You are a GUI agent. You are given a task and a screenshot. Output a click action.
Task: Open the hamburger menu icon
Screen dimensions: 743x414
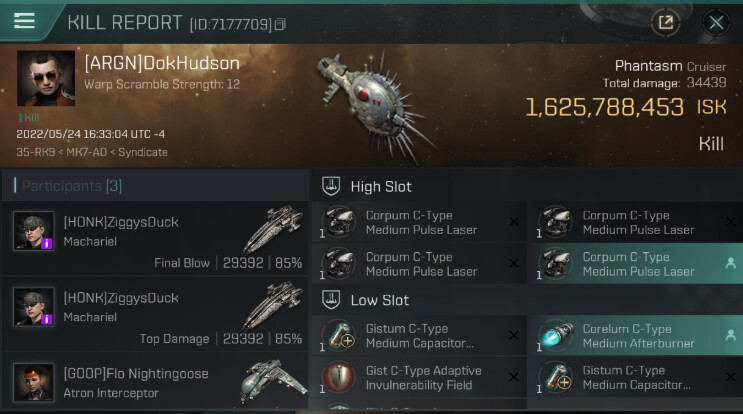(24, 20)
